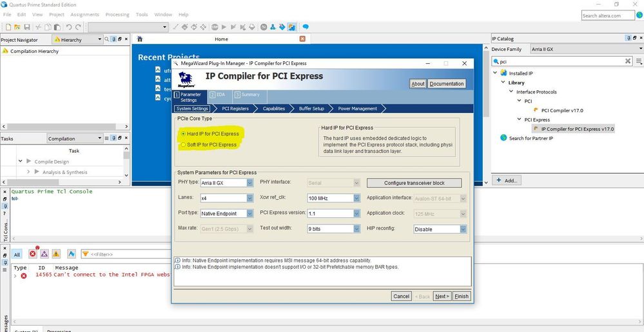Filter messages by error icon
Image resolution: width=644 pixels, height=332 pixels.
point(33,253)
